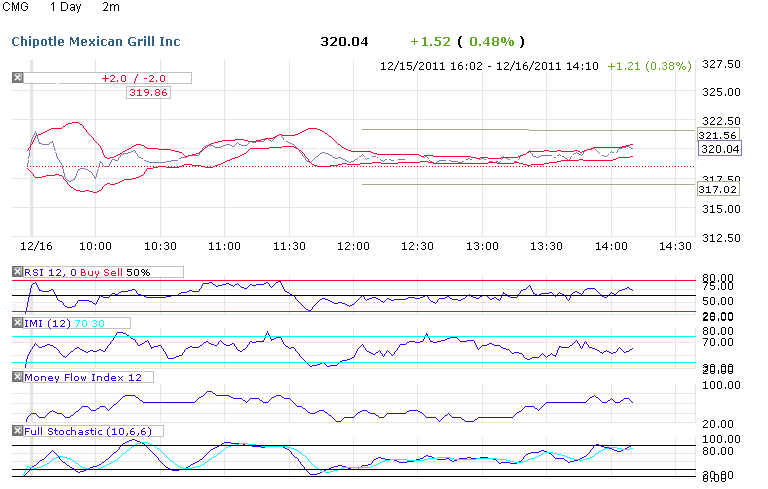Click the 10:00 time axis label
The image size is (768, 489).
[96, 246]
